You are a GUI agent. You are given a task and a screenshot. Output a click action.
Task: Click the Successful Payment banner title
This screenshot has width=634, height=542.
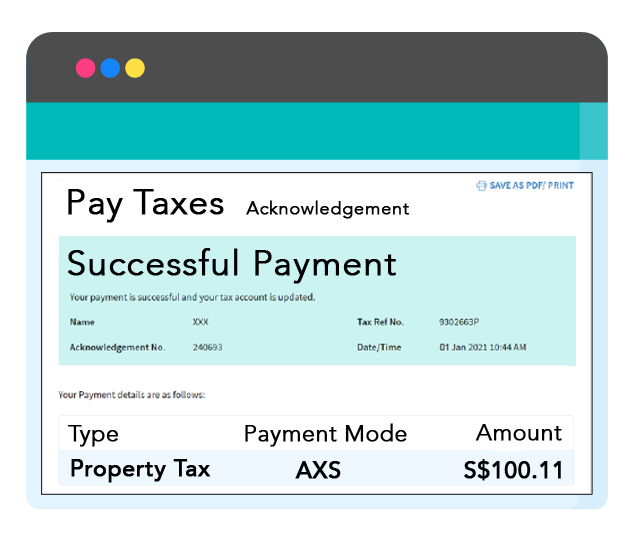[232, 264]
